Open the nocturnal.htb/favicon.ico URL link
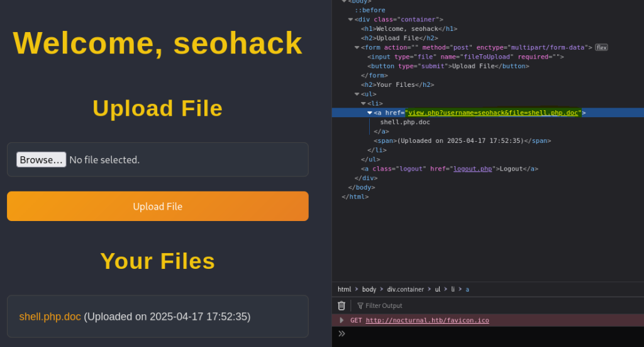The height and width of the screenshot is (347, 644). pyautogui.click(x=427, y=320)
